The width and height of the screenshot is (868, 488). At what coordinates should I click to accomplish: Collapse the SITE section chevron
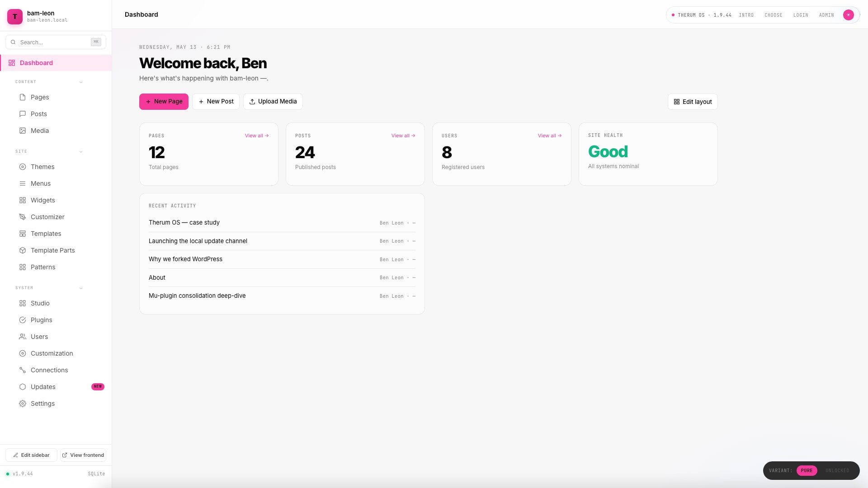coord(81,152)
